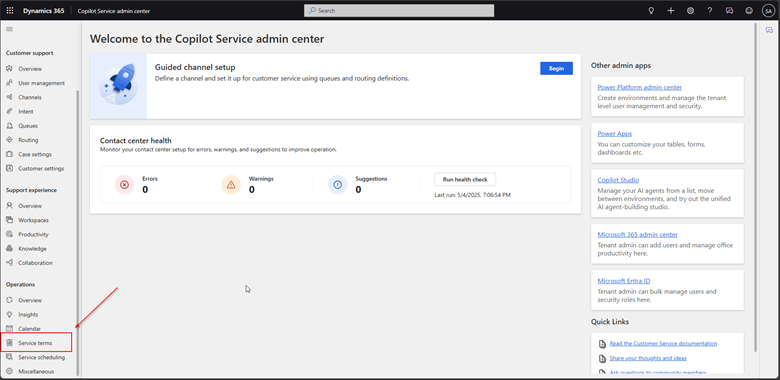Open the settings gear icon

(690, 10)
